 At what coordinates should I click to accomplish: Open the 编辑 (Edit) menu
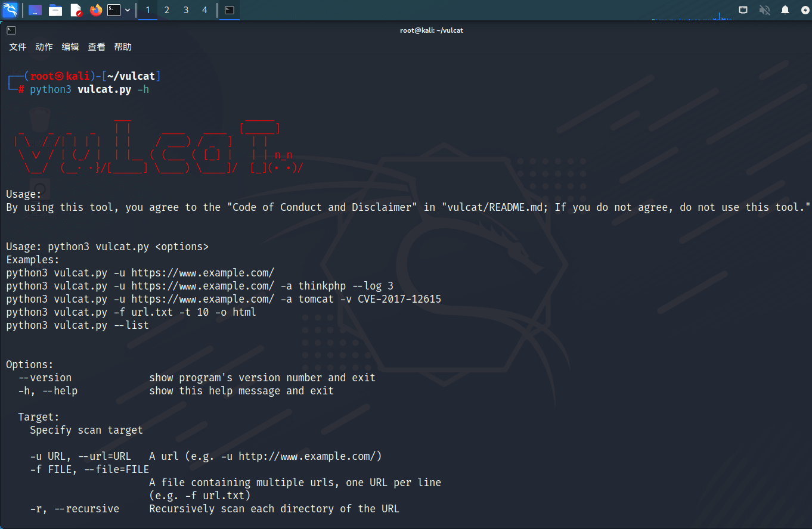click(70, 47)
